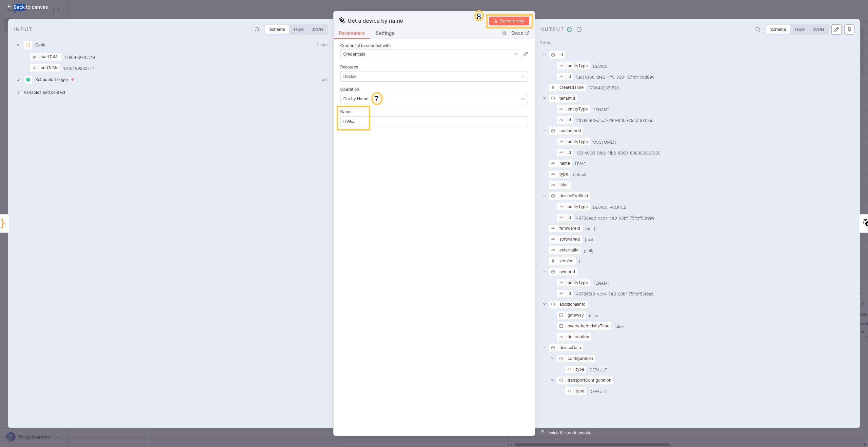868x447 pixels.
Task: Edit the selected credential pencil icon
Action: click(526, 54)
